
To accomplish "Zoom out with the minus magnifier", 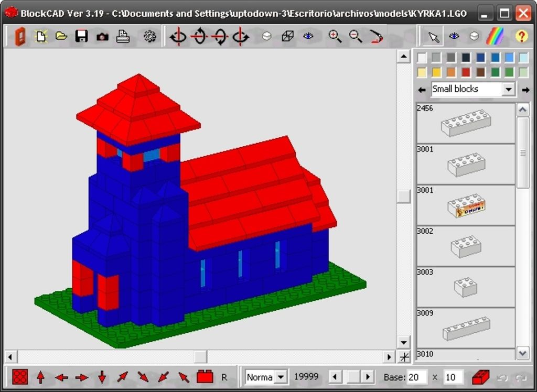I will tap(356, 36).
